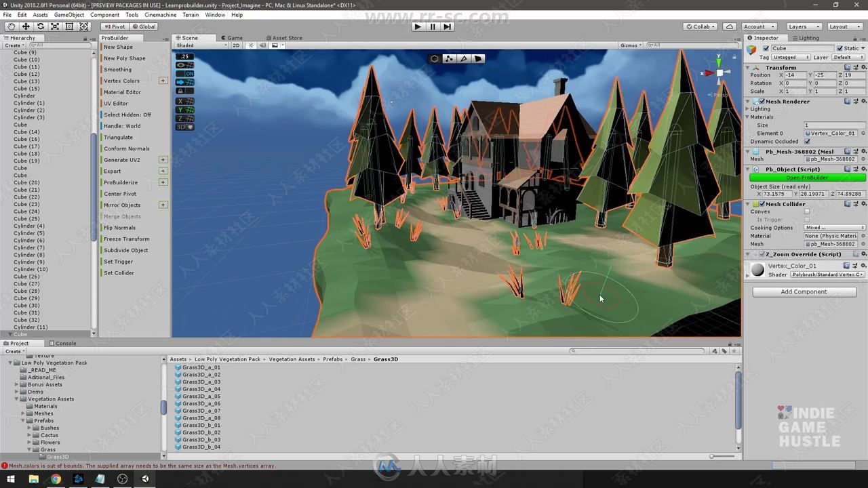Toggle 2D scene view mode

tap(236, 45)
